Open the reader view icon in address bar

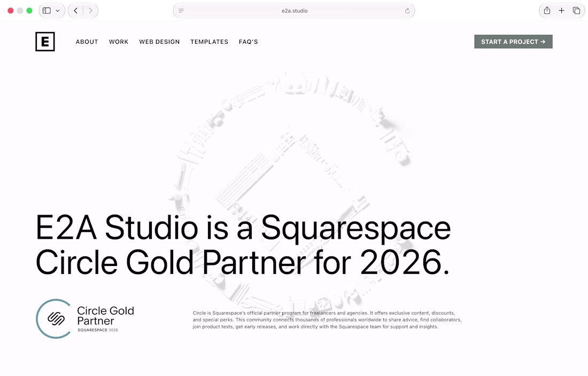point(181,11)
